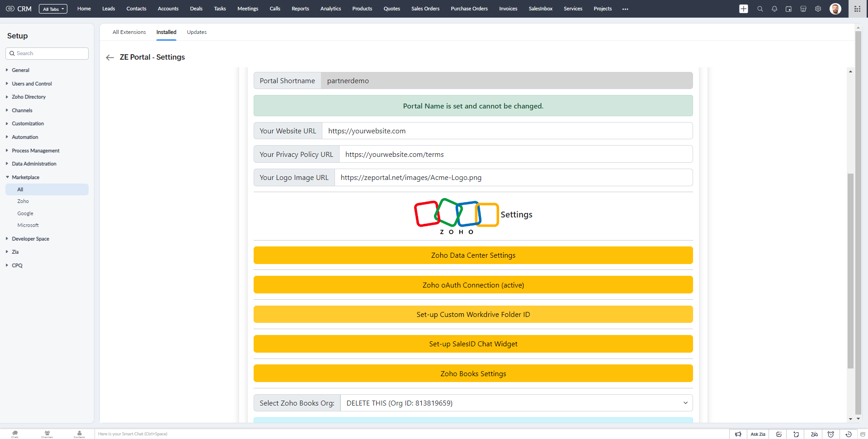Click the Ask Zia button

758,434
